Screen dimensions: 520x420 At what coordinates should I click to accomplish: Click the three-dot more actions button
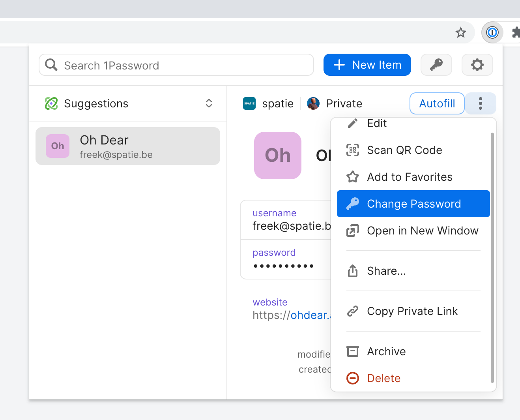click(x=480, y=103)
